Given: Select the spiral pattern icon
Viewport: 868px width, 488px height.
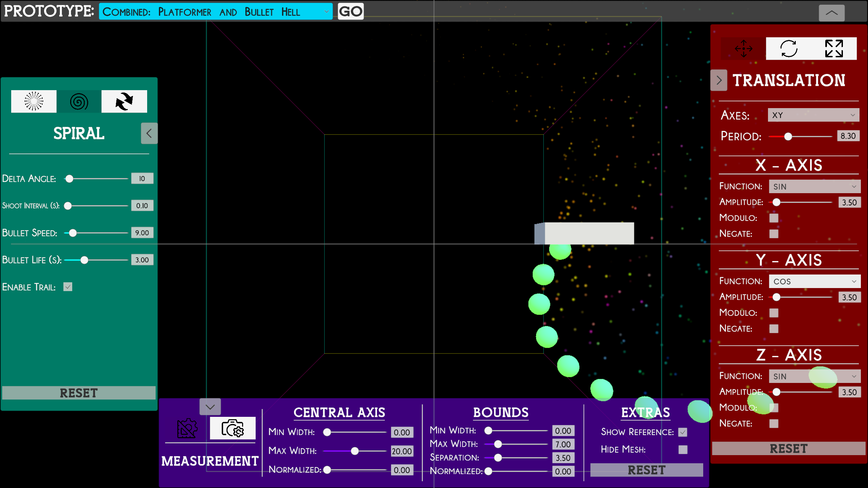Looking at the screenshot, I should tap(79, 101).
